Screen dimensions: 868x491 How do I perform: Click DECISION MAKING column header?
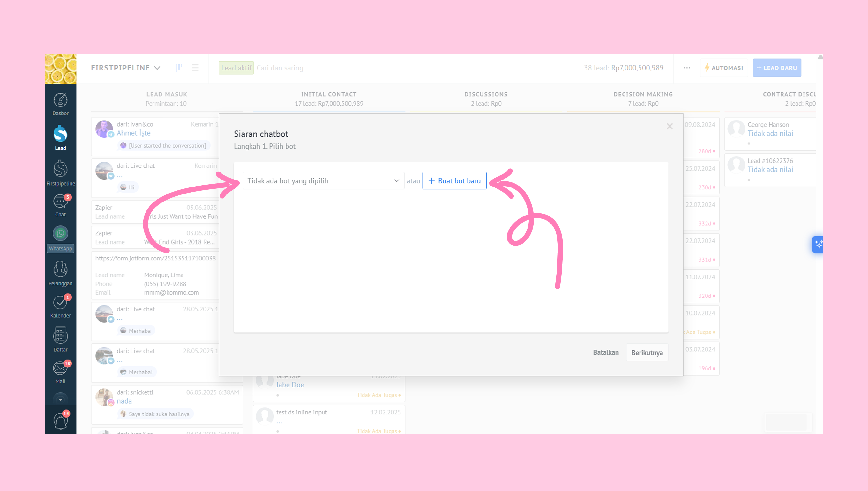tap(643, 94)
